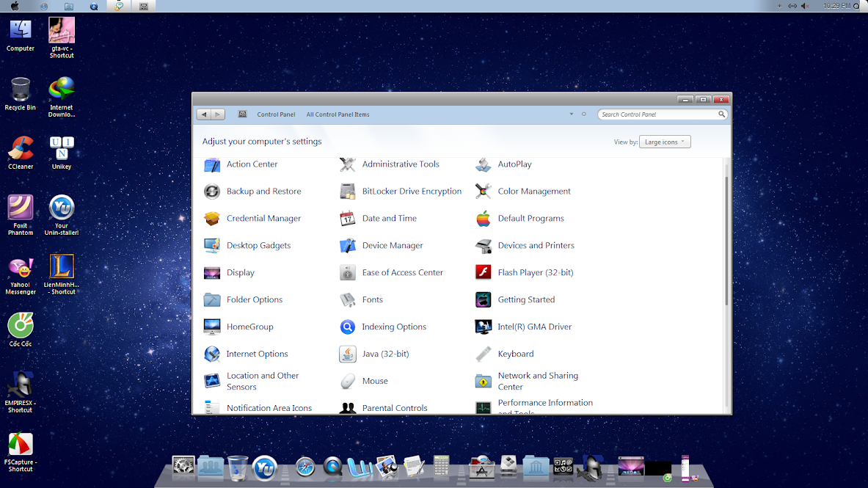Open the Fonts icon

coord(348,300)
